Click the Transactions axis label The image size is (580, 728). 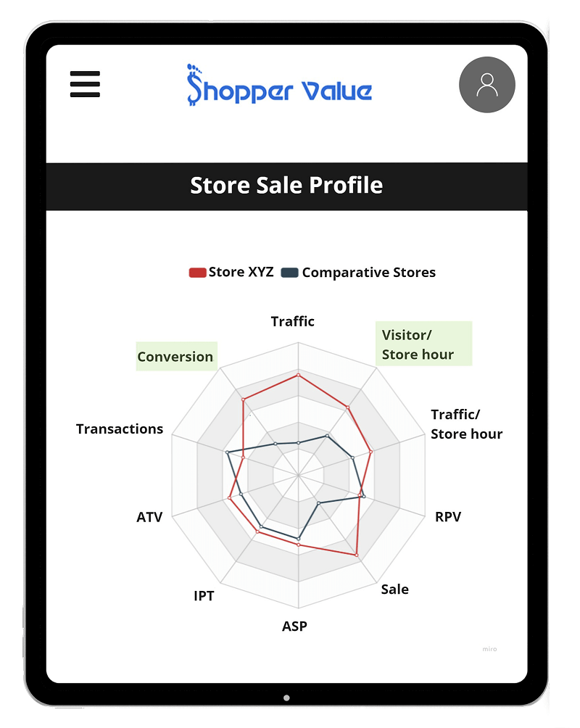coord(120,429)
